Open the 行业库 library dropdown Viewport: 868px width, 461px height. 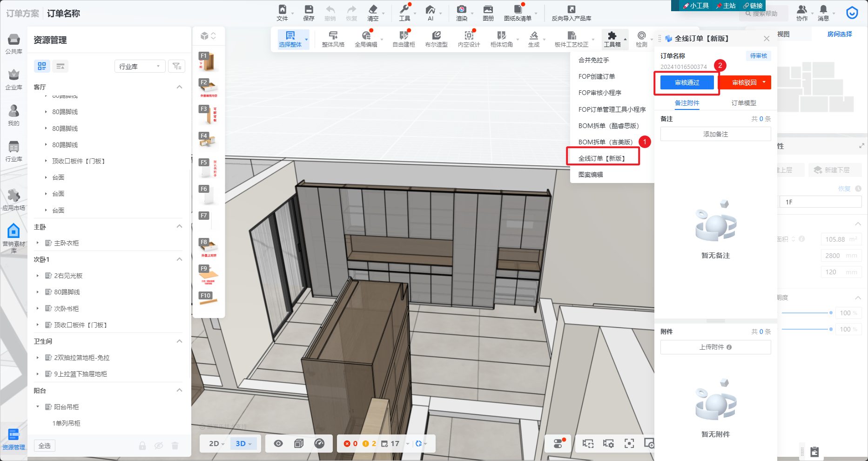pos(140,67)
